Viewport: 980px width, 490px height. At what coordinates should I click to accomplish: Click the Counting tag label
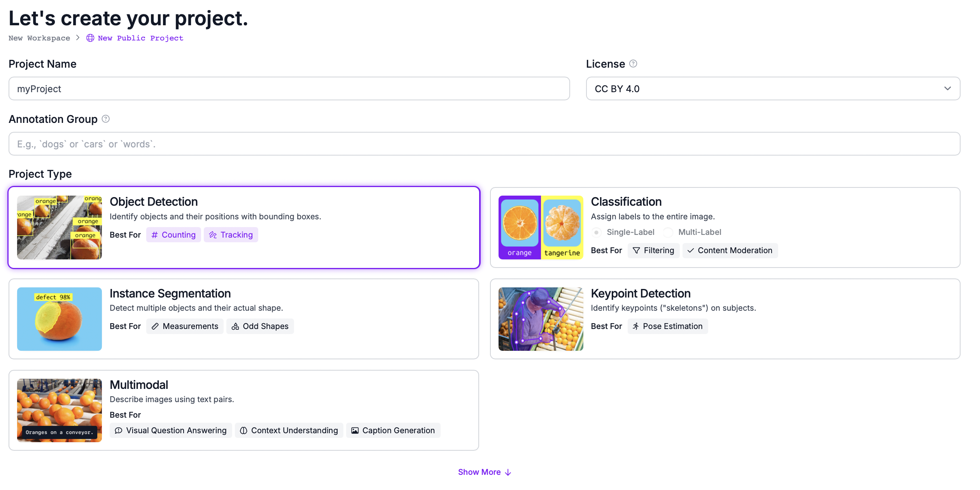[x=174, y=235]
